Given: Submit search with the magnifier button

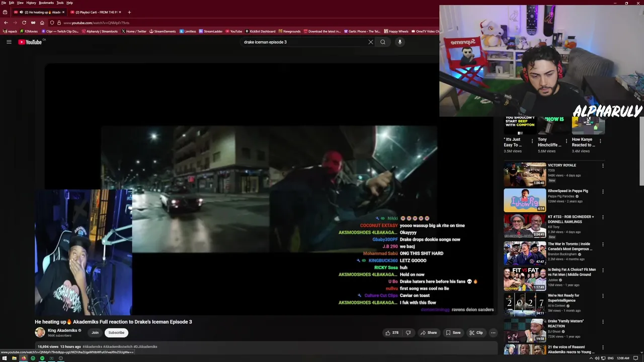Looking at the screenshot, I should (x=383, y=42).
